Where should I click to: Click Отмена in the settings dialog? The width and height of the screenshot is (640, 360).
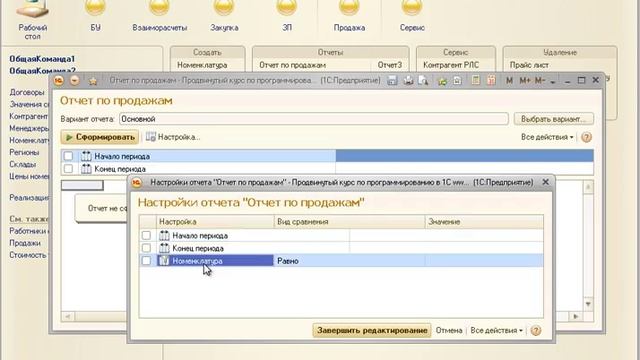pyautogui.click(x=449, y=331)
